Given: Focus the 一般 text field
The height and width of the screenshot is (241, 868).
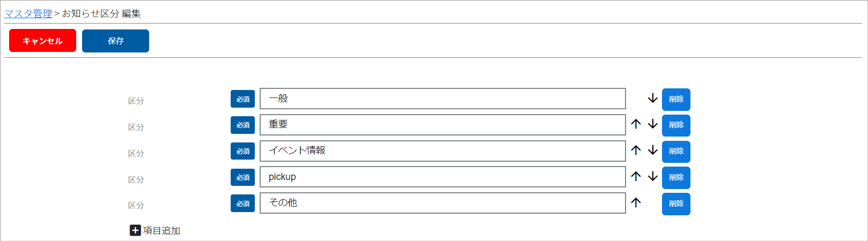Looking at the screenshot, I should [x=443, y=99].
